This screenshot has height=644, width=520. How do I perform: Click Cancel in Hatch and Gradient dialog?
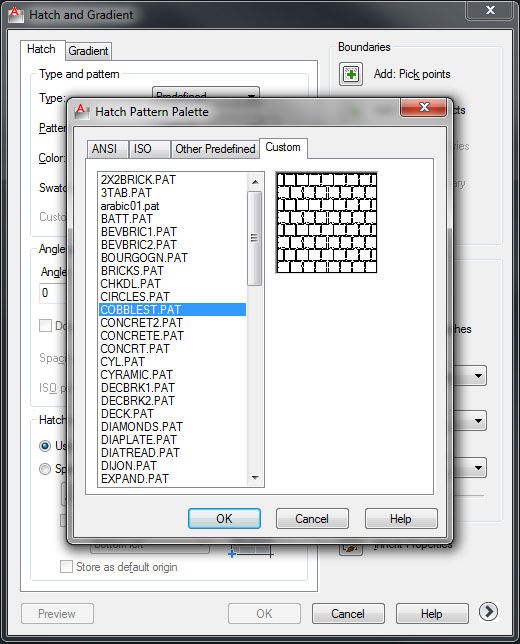pos(348,614)
